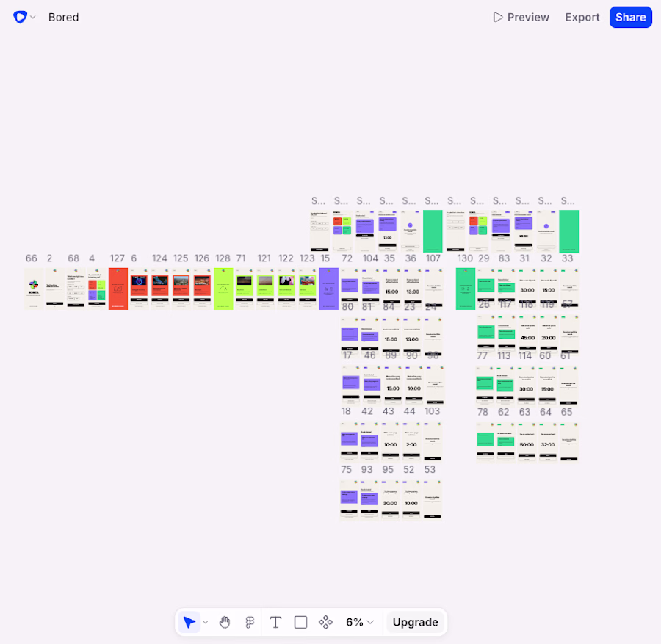Select the frame label 62
661x644 pixels.
[504, 412]
